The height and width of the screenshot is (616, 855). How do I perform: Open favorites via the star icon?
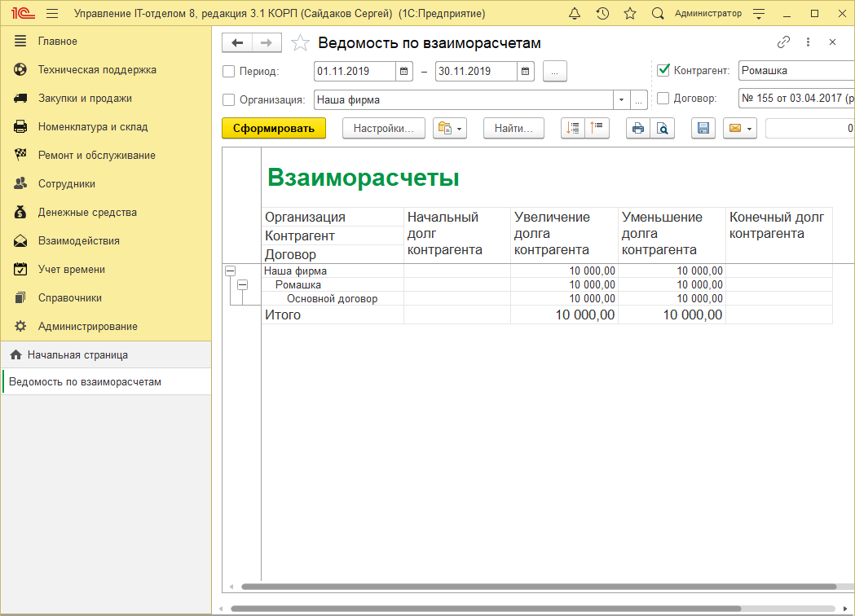[x=629, y=13]
